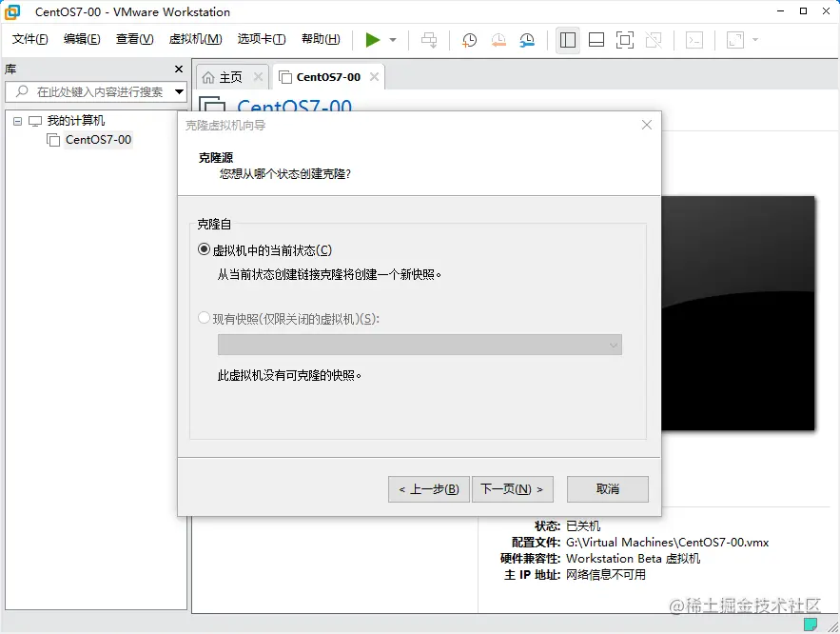Close the 主页 tab

(258, 77)
